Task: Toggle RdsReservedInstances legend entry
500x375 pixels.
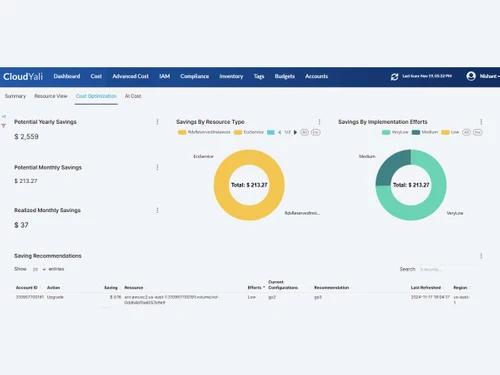Action: coord(204,132)
